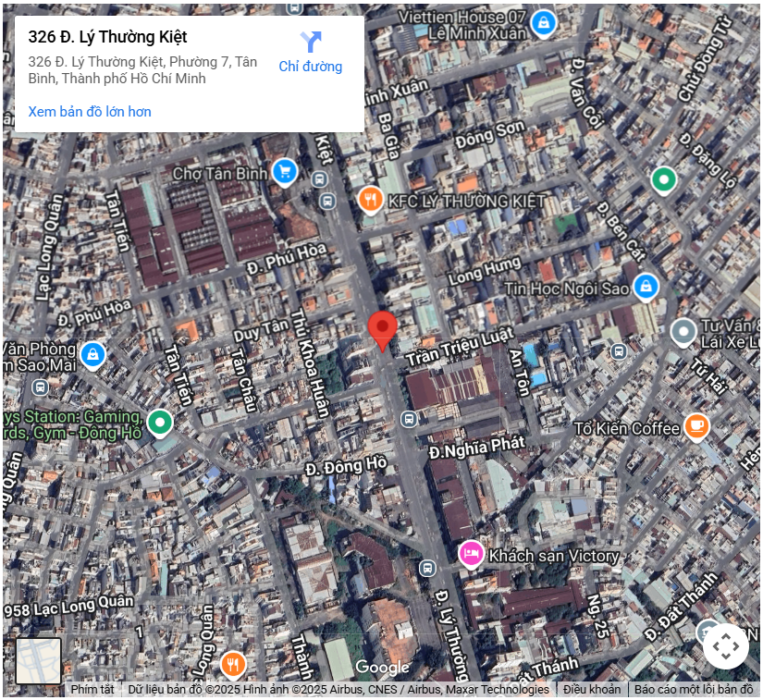Select the bus stop icon near Nghĩa Phát

409,419
